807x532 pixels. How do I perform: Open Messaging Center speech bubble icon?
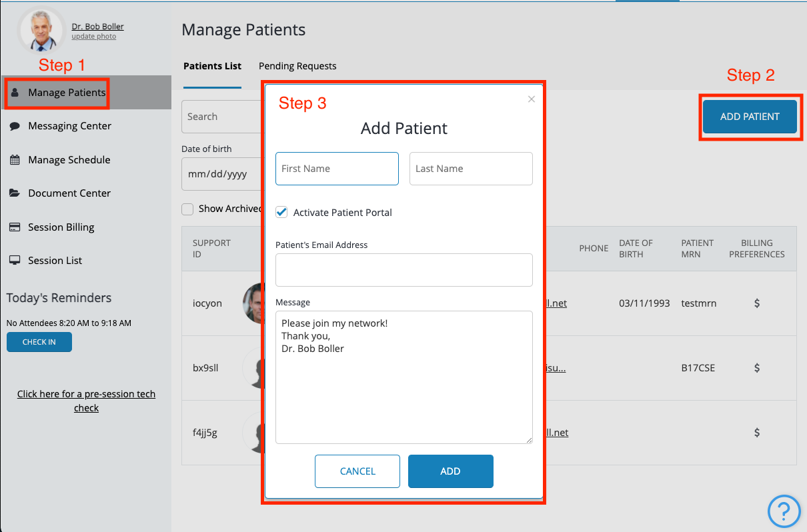tap(15, 126)
